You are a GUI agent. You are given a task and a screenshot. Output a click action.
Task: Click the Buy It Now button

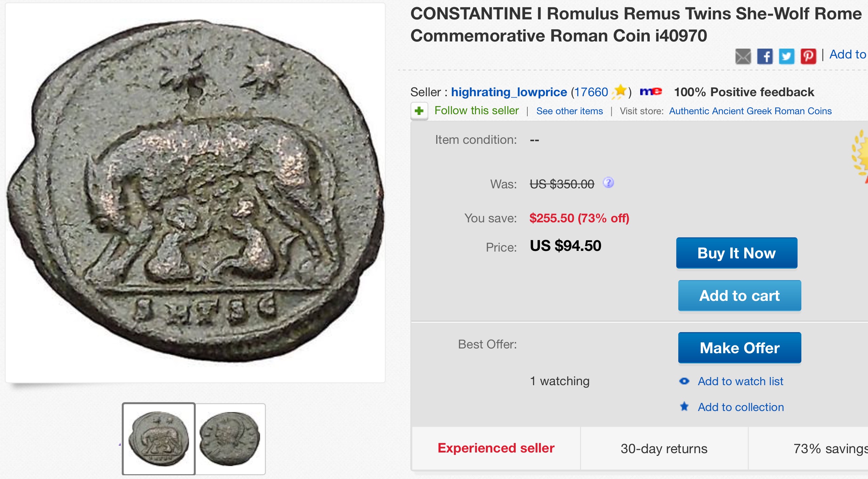737,253
